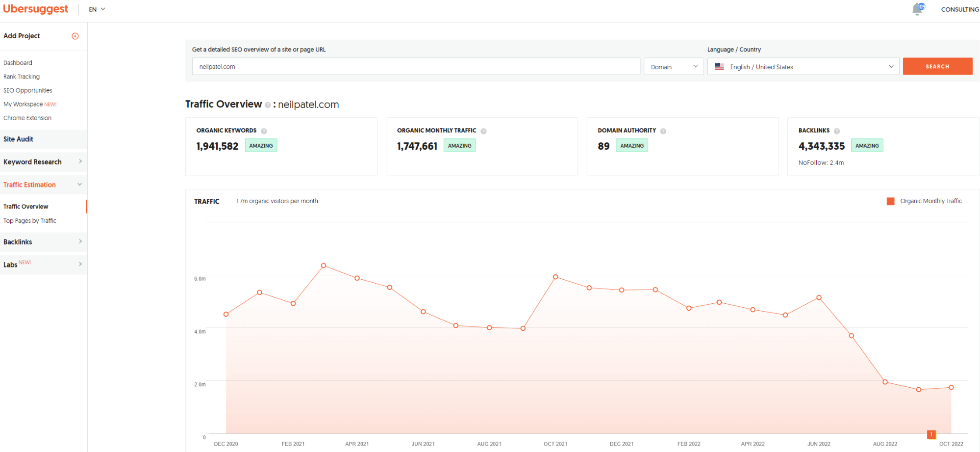
Task: Open the notifications bell with 109 badge
Action: (x=917, y=9)
